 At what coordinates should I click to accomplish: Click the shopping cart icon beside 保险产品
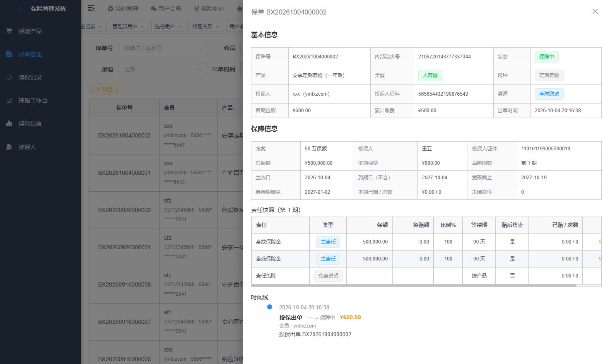tap(9, 31)
